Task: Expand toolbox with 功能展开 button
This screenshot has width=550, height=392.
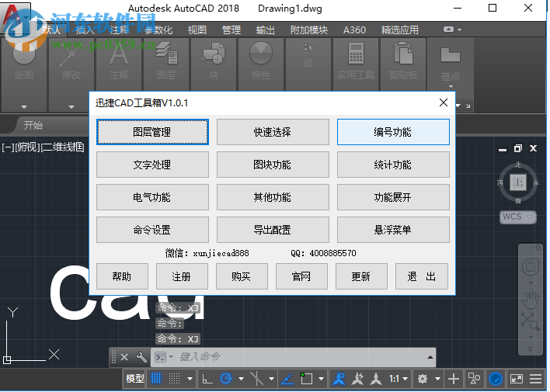Action: click(x=393, y=197)
